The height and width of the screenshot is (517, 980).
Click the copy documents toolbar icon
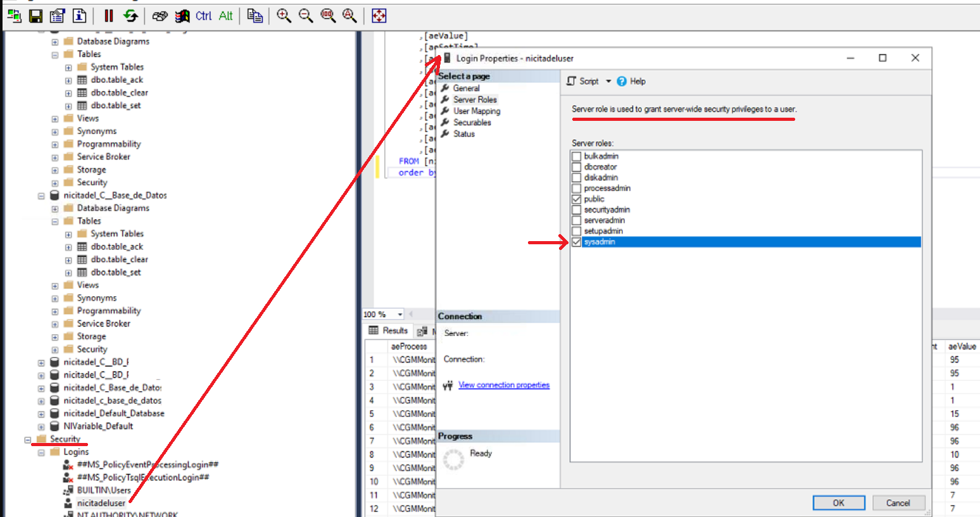pos(255,16)
